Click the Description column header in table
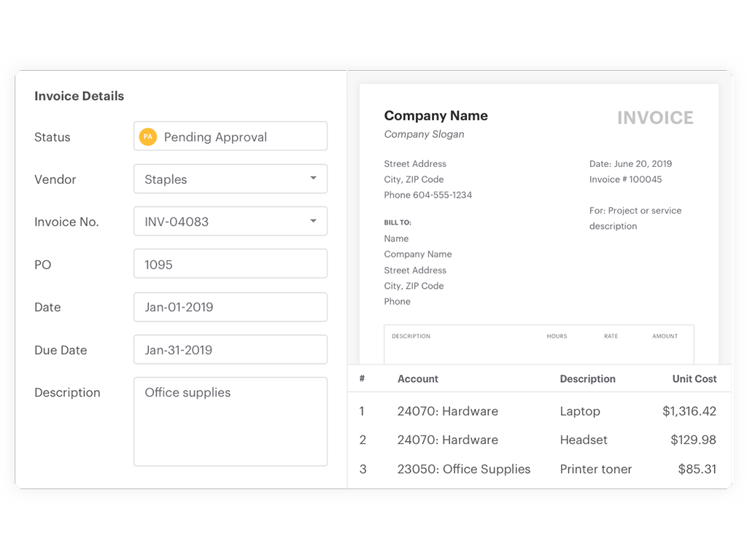This screenshot has width=747, height=560. [x=587, y=379]
